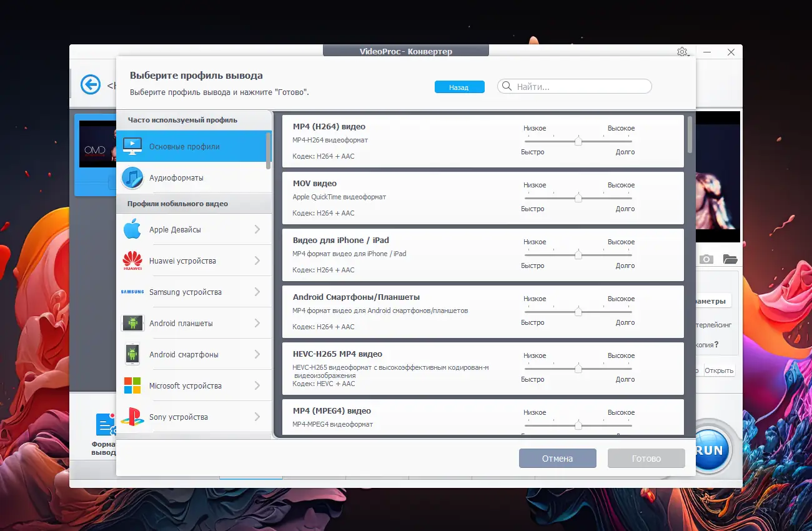Select Sony устройства category

pyautogui.click(x=194, y=417)
